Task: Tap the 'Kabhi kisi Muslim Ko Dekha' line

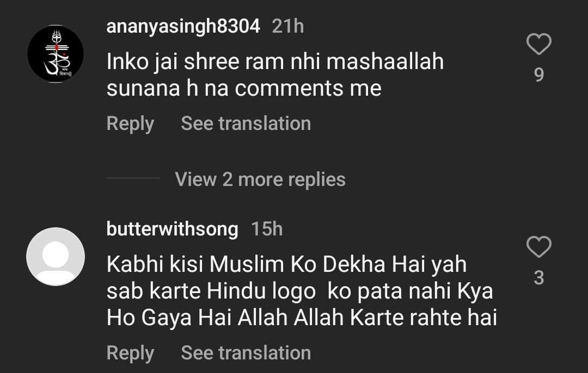Action: pyautogui.click(x=286, y=264)
